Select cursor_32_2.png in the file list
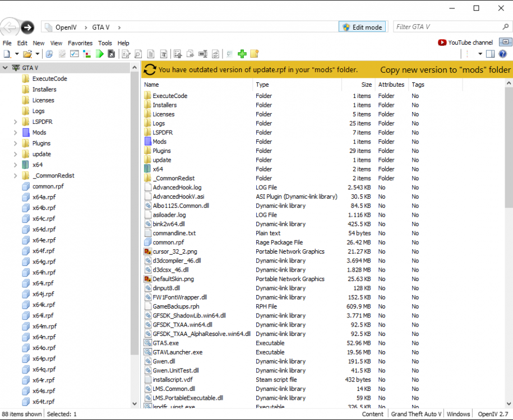513x420 pixels. coord(175,251)
